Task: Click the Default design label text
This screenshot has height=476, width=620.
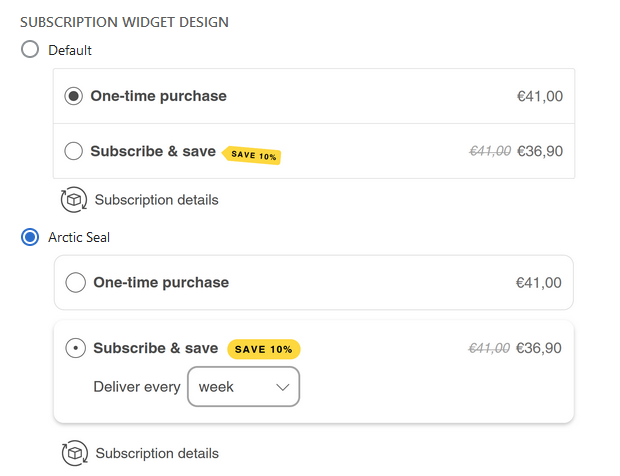Action: (70, 50)
